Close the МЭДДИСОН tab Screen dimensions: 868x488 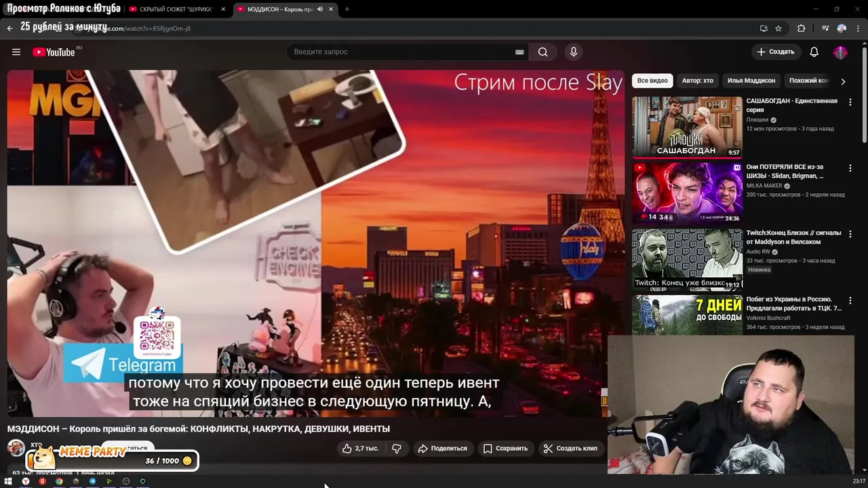331,9
